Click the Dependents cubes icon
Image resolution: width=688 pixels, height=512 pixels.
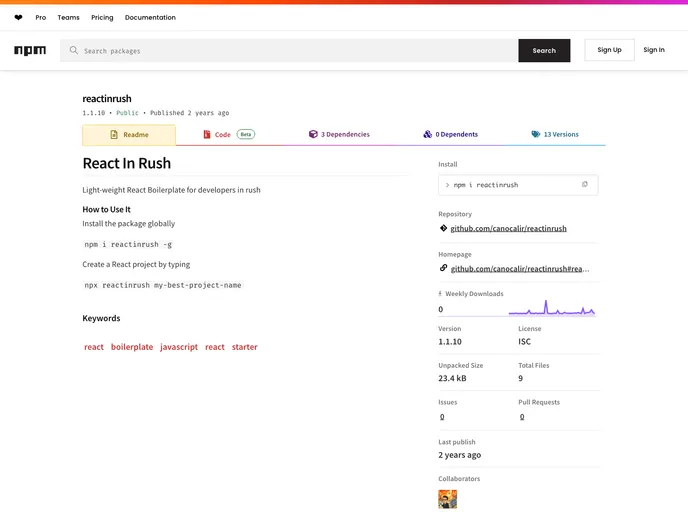427,134
